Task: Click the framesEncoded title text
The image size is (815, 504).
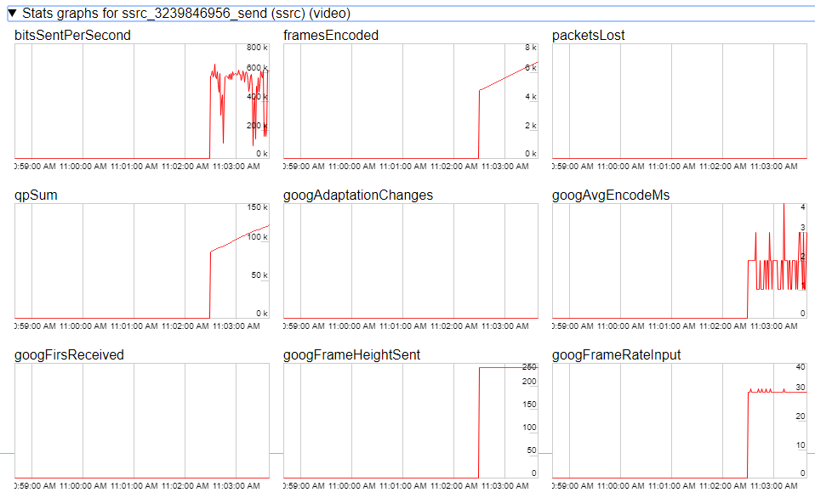Action: tap(331, 36)
